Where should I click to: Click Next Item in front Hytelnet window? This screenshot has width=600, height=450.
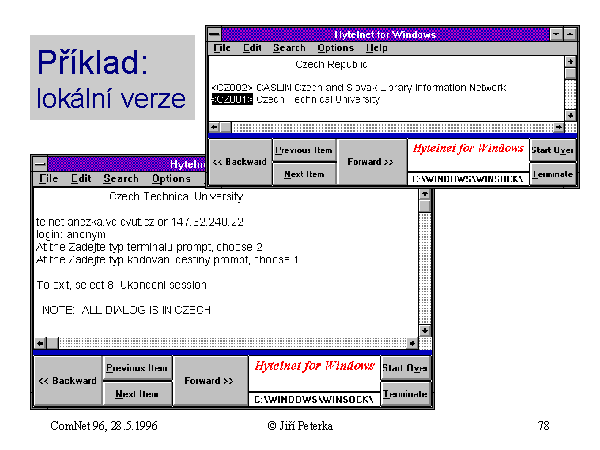point(304,174)
